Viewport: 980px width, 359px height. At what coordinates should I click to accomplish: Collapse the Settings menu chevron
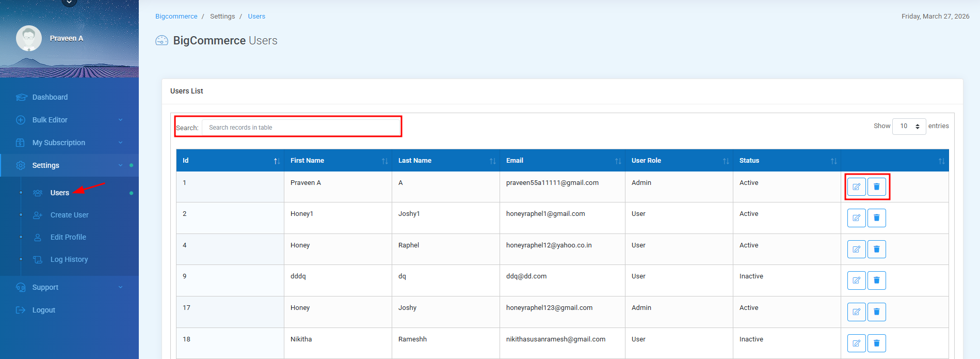coord(120,165)
